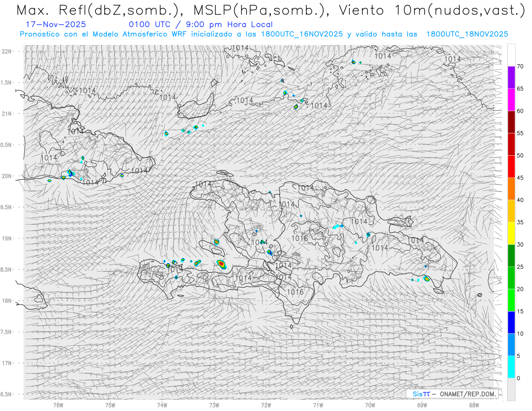The height and width of the screenshot is (411, 532).
Task: Pick the bright red 45–50 dBZ segment
Action: tap(511, 167)
